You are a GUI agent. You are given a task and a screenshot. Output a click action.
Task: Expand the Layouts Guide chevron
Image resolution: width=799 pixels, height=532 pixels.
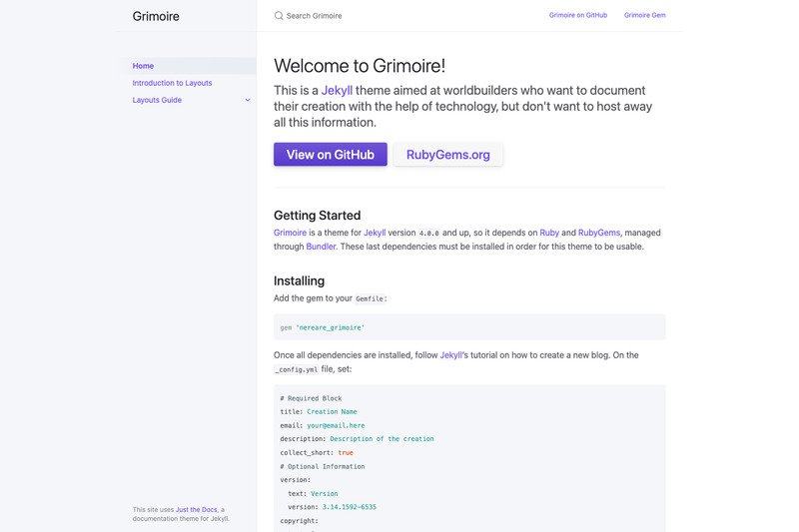[248, 100]
